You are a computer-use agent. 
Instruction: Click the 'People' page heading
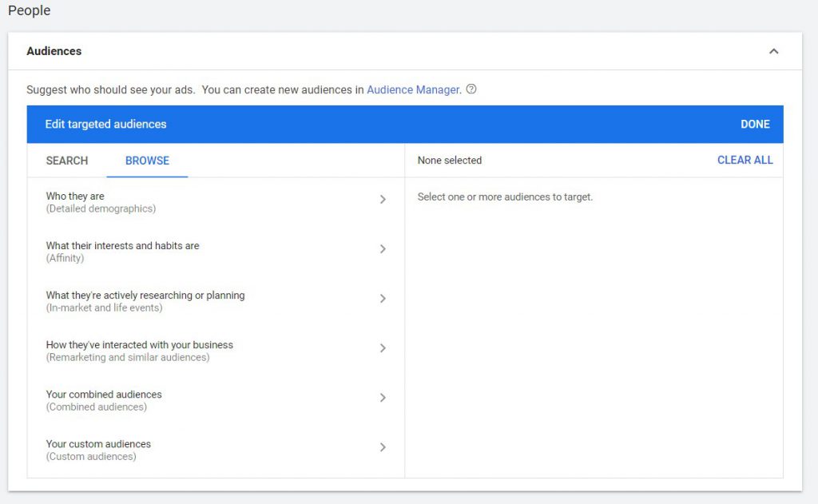tap(30, 10)
